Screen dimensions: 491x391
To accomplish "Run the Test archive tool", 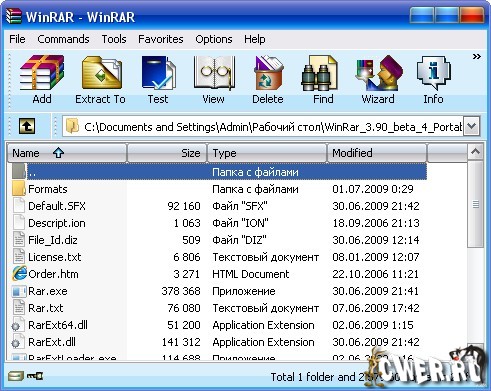I will click(158, 79).
